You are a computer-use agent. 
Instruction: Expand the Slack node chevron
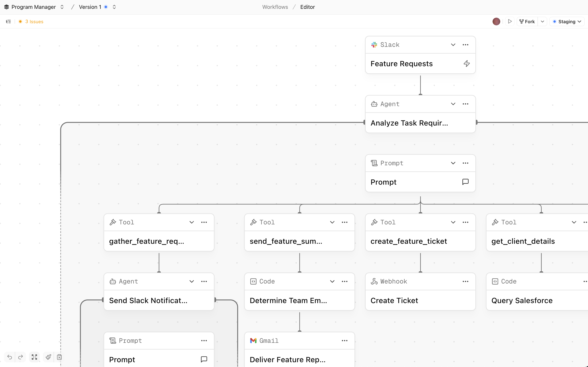(453, 45)
